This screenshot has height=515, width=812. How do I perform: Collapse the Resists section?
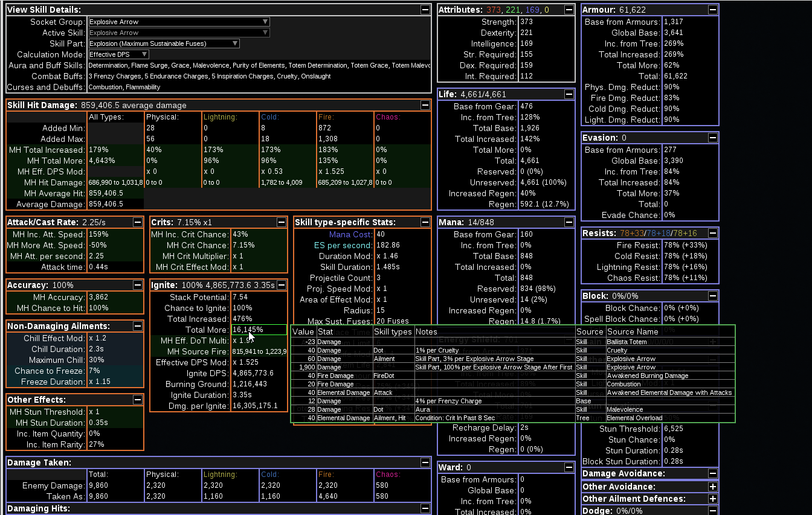tap(713, 233)
